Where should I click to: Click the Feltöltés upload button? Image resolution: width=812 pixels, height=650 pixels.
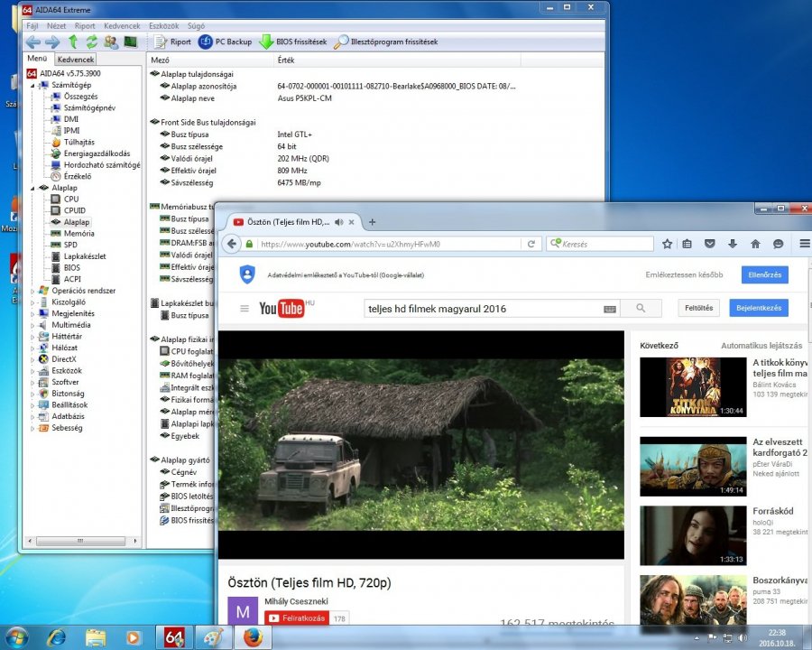click(x=698, y=308)
